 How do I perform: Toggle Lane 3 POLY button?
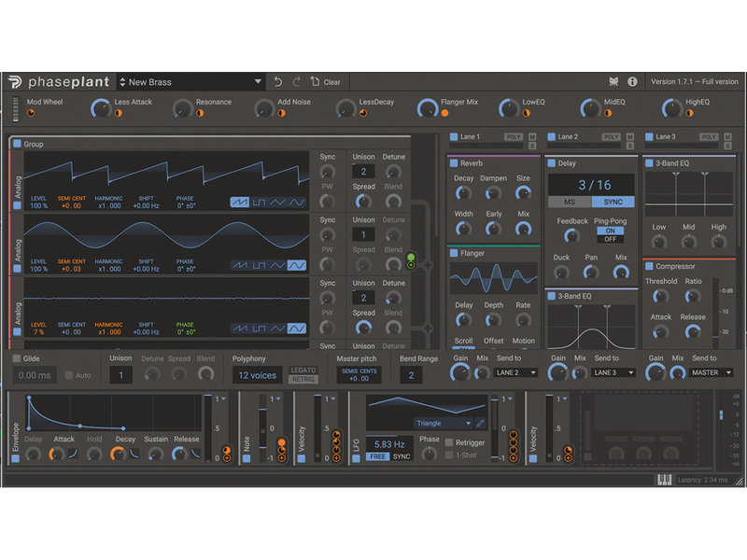pyautogui.click(x=709, y=136)
